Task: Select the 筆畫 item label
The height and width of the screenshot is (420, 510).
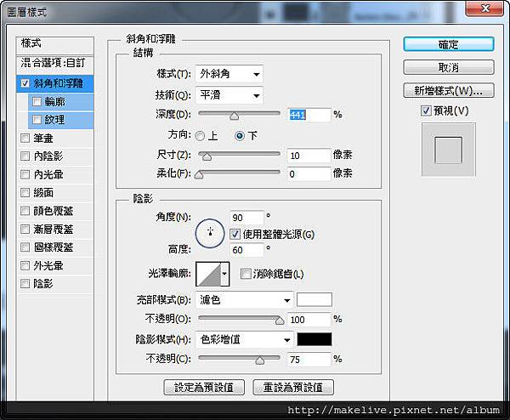Action: 43,139
